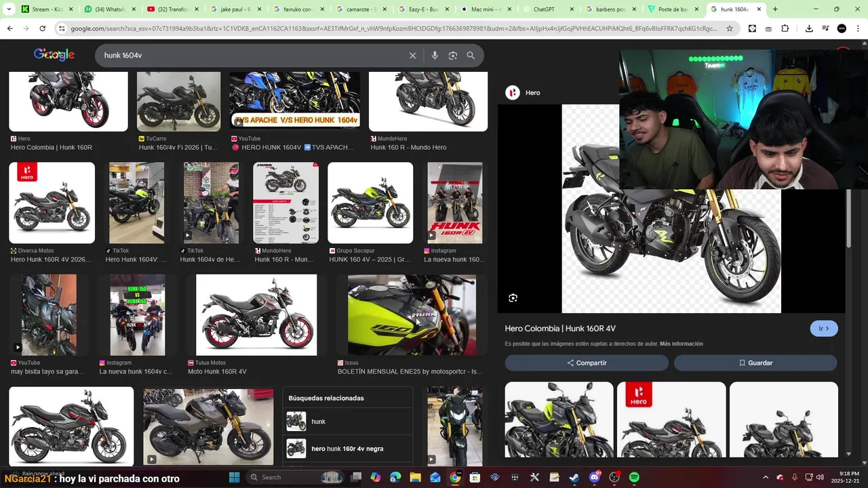Open the Diverxa Motos Hero Hunk 160R 4V image
Viewport: 868px width, 488px height.
(52, 203)
